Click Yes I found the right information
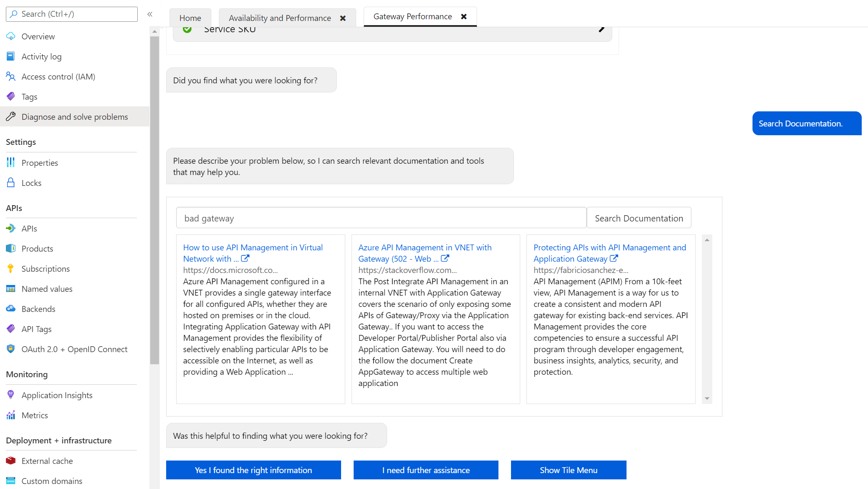The width and height of the screenshot is (868, 489). click(253, 470)
